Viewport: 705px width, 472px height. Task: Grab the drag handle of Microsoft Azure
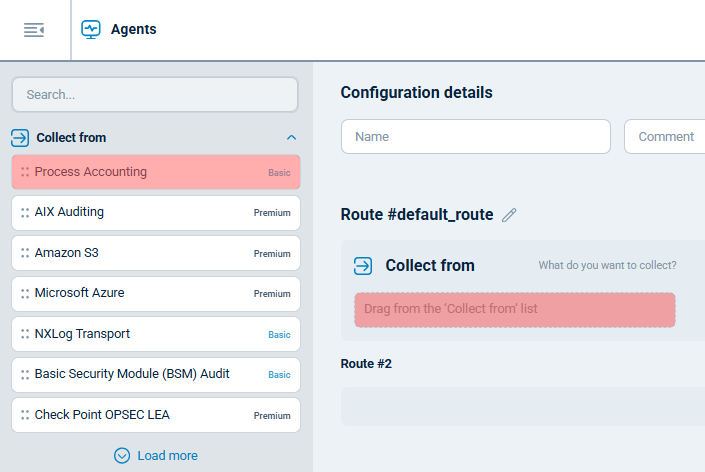pos(25,294)
